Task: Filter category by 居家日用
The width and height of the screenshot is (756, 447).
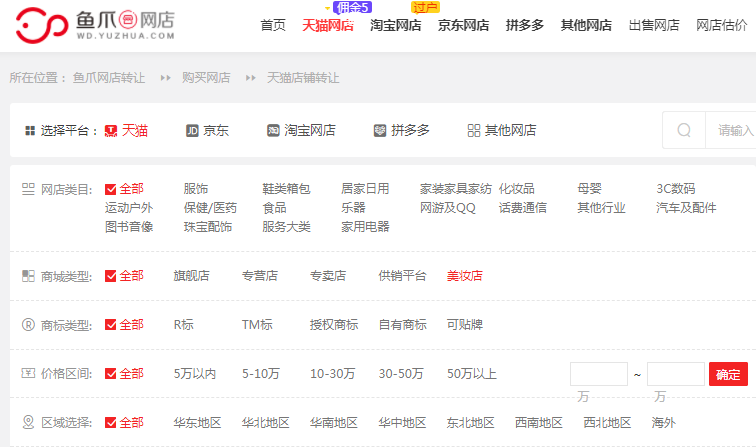Action: click(365, 189)
